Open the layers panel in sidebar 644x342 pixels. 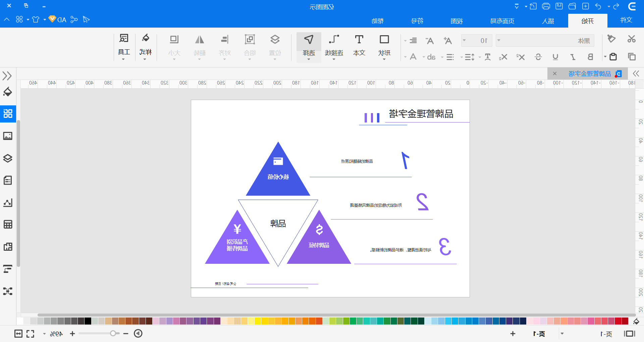[x=8, y=158]
